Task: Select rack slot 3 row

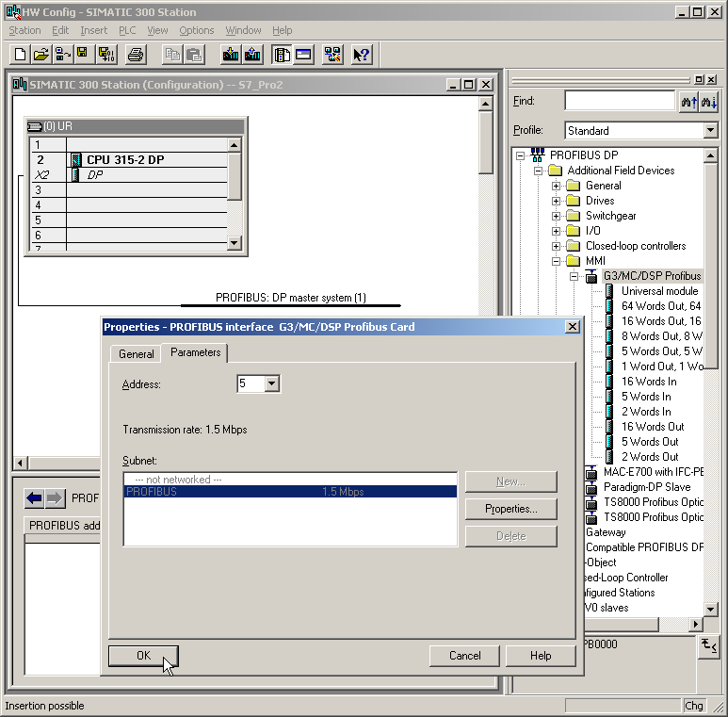Action: 129,190
